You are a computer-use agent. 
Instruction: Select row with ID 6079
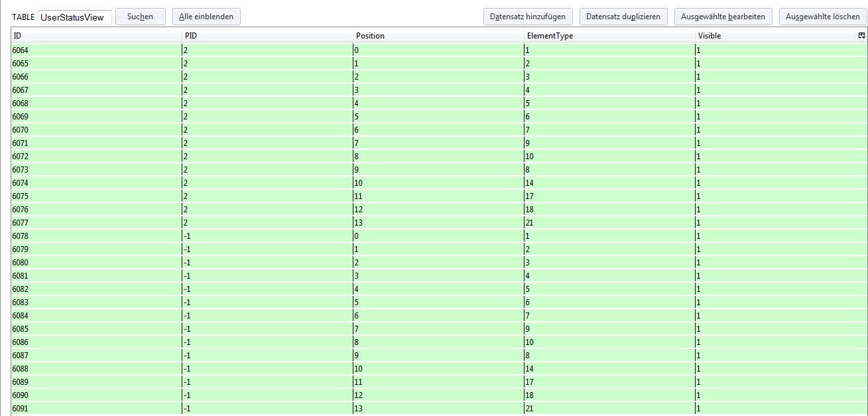pyautogui.click(x=438, y=249)
